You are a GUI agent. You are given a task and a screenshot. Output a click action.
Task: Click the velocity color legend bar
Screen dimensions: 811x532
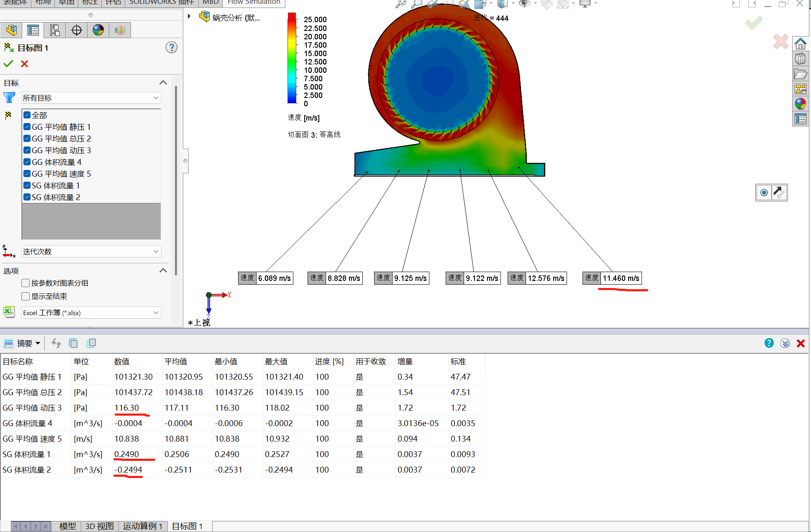pyautogui.click(x=292, y=58)
